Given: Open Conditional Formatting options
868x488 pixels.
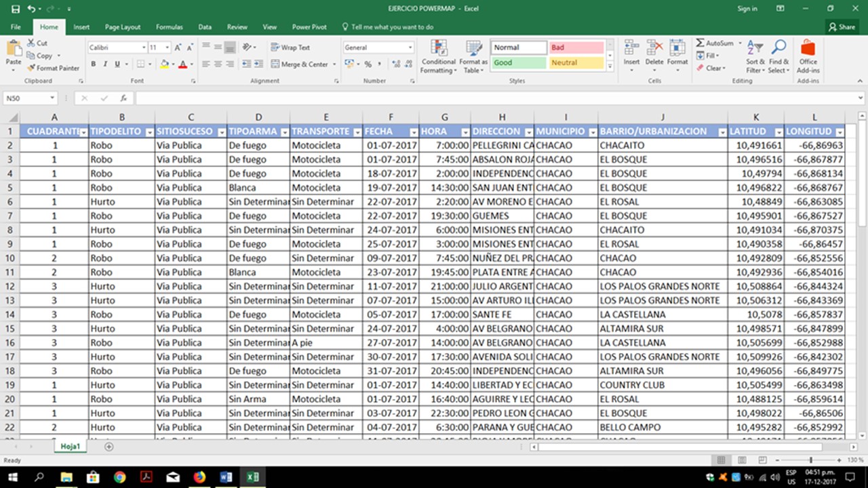Looking at the screenshot, I should pos(439,56).
